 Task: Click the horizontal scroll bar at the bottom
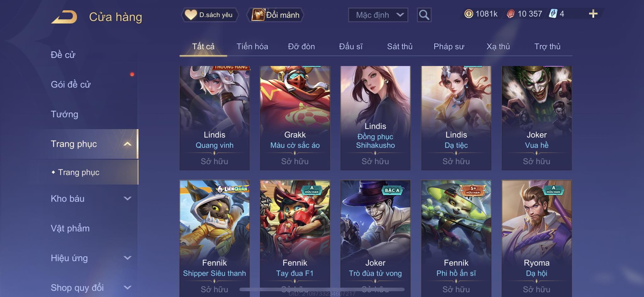(x=322, y=289)
